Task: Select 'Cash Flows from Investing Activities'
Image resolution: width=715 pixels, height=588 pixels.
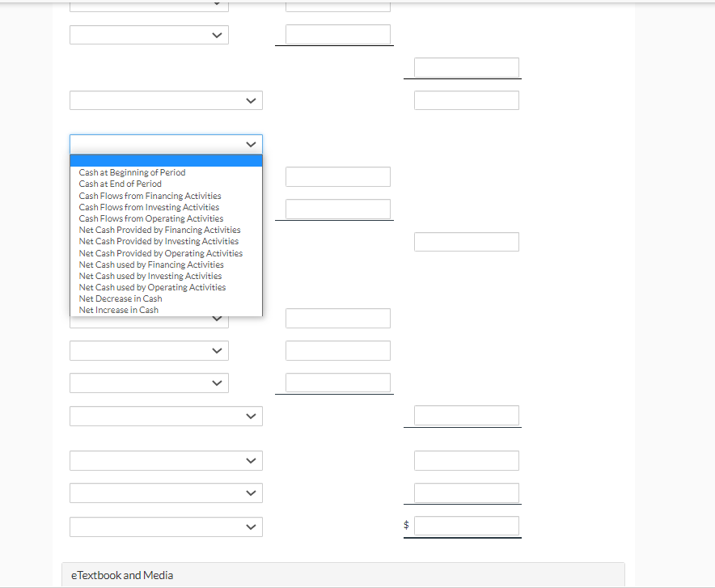Action: point(166,207)
